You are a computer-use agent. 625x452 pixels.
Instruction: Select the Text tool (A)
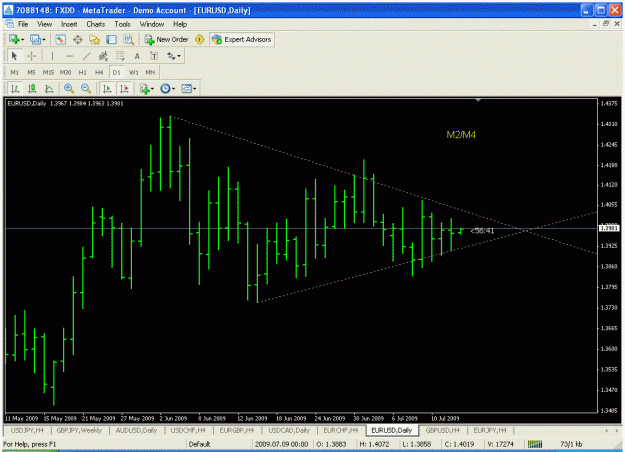(x=137, y=56)
